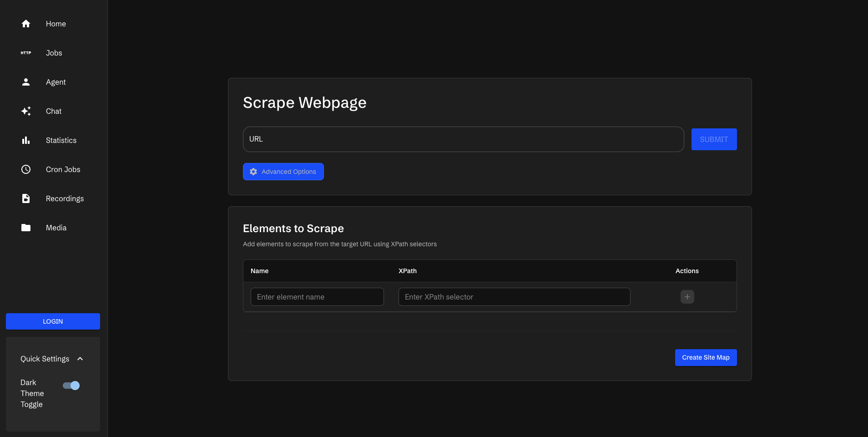
Task: Click the Home house icon
Action: point(26,24)
